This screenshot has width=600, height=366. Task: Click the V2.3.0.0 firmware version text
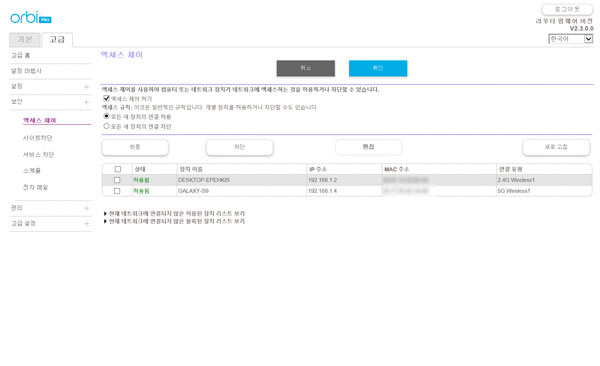(x=582, y=28)
